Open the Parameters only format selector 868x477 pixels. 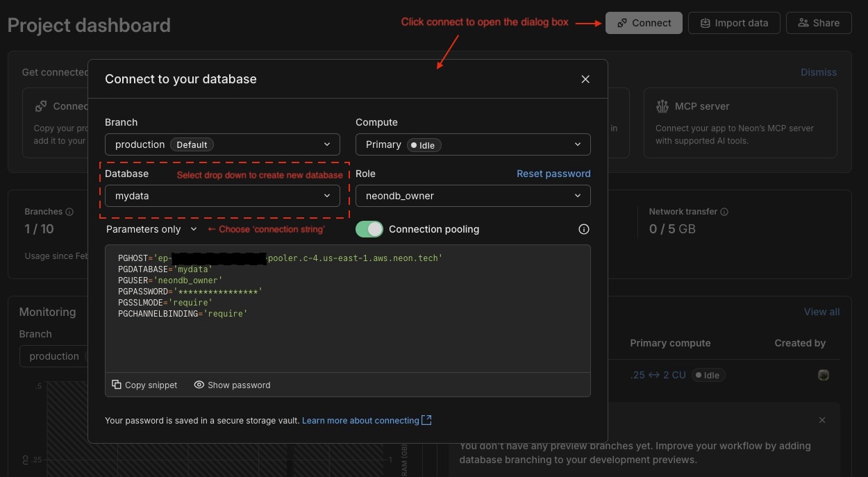151,229
